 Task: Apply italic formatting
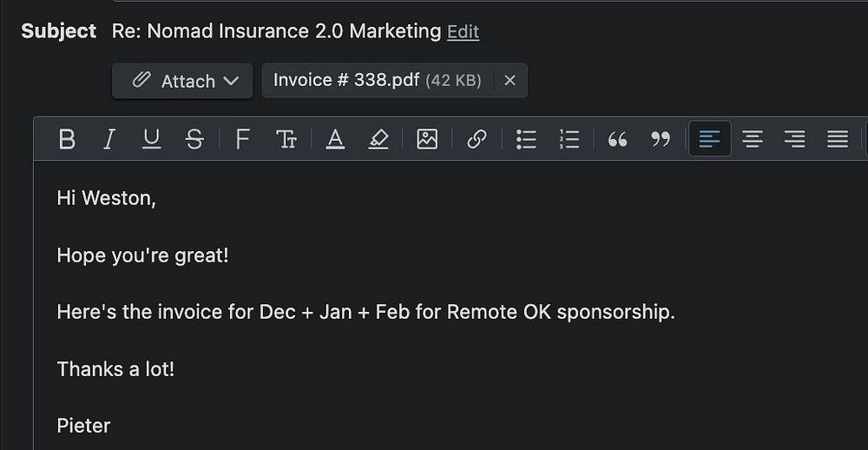click(x=109, y=139)
